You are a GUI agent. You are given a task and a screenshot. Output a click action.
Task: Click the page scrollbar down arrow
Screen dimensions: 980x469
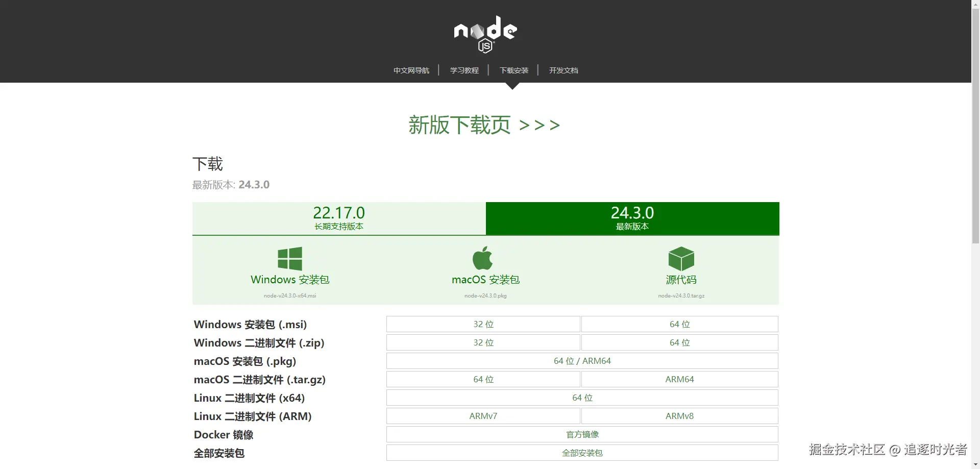pyautogui.click(x=975, y=464)
